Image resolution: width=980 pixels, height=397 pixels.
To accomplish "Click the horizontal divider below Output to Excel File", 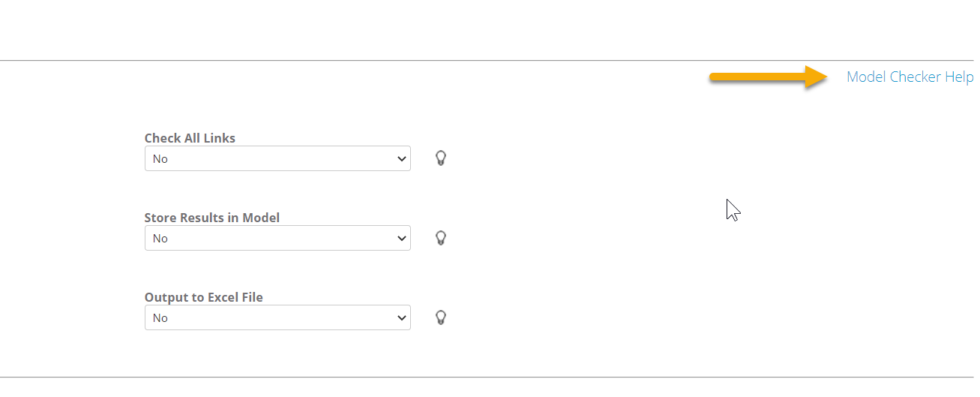I will (487, 377).
